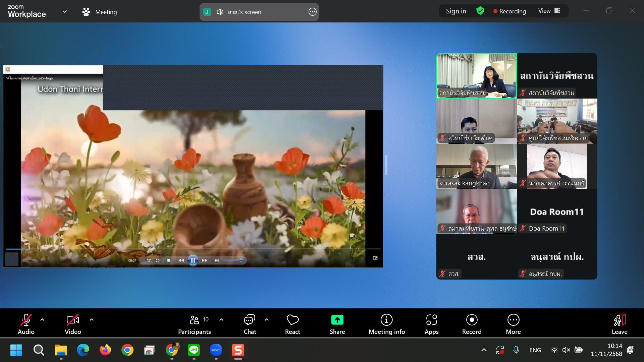
Task: Expand audio settings arrow next to Audio
Action: [x=42, y=320]
